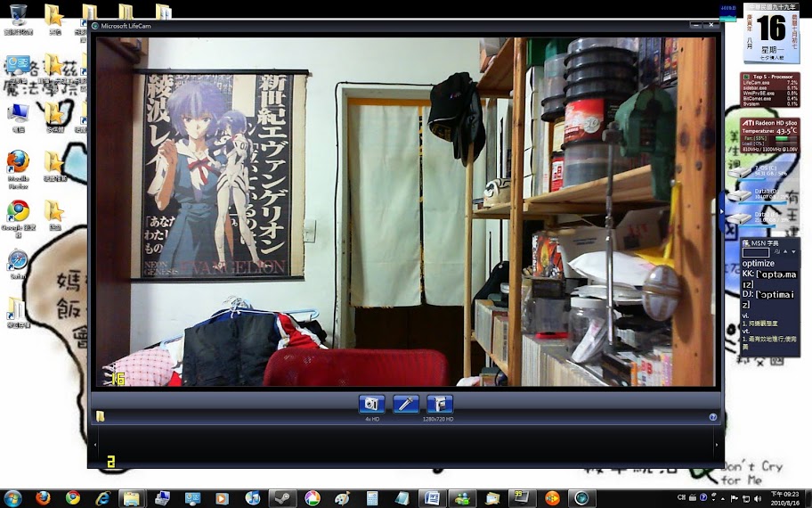The width and height of the screenshot is (812, 508).
Task: Click the ATI Radeon HD 5800 temperature gadget
Action: 770,135
